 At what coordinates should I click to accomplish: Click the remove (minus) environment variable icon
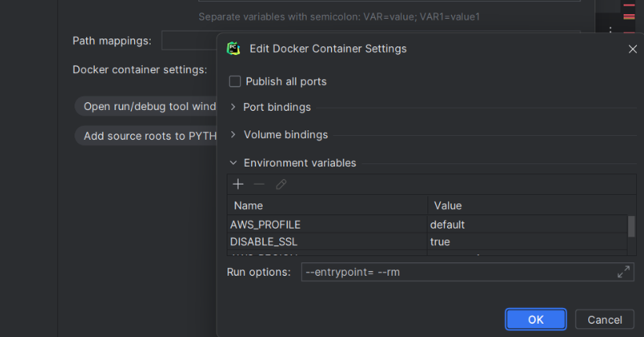259,184
